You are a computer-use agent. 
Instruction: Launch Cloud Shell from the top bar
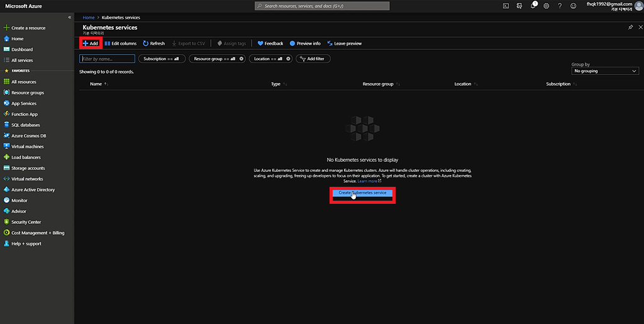click(x=506, y=6)
